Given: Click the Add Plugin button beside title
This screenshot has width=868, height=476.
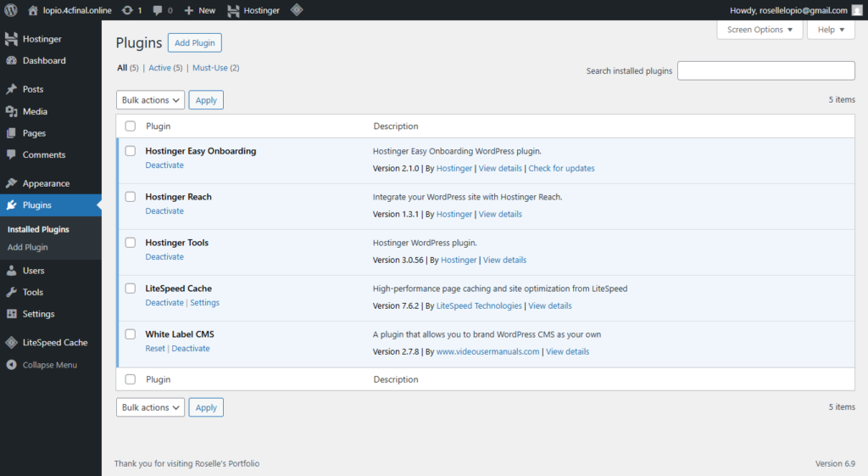Looking at the screenshot, I should tap(194, 43).
